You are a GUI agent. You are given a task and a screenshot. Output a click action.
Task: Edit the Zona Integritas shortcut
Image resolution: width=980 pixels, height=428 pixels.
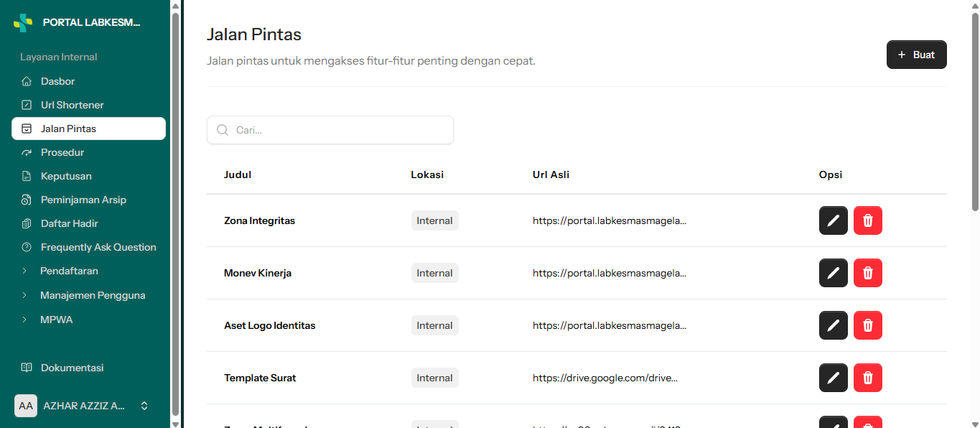[834, 220]
